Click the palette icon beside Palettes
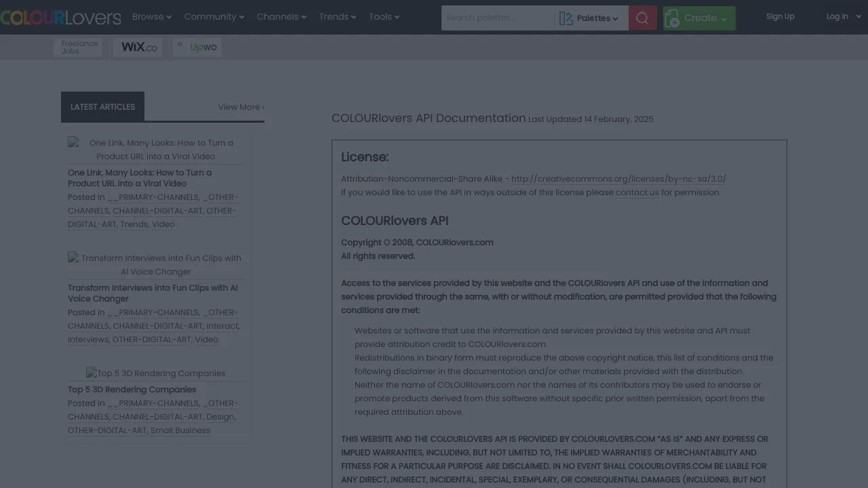Viewport: 868px width, 488px height. (566, 18)
